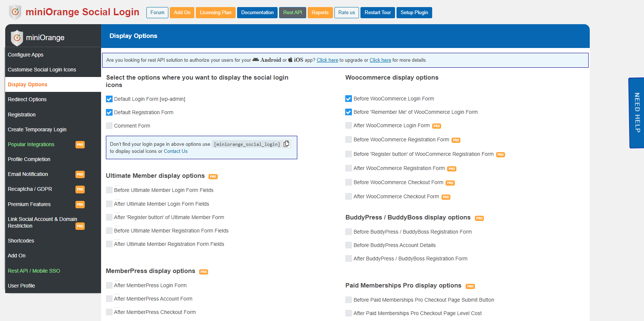The height and width of the screenshot is (321, 644).
Task: Click the Android icon in the notice bar
Action: 256,60
